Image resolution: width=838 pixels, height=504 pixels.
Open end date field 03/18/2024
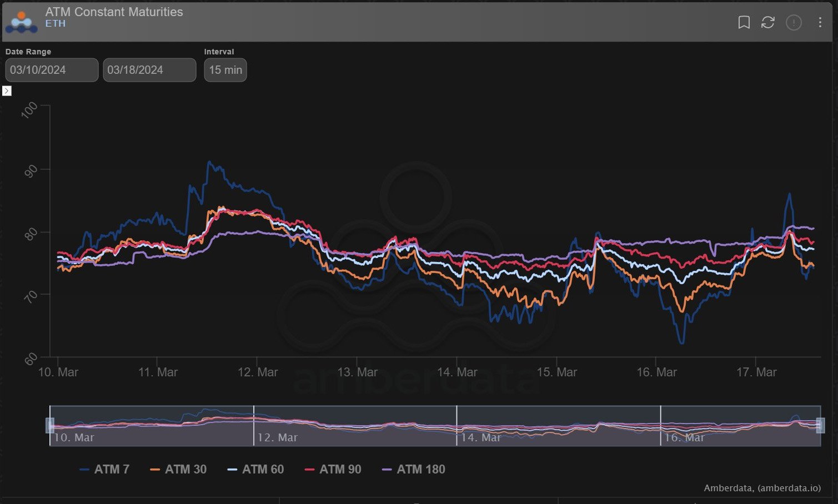(x=149, y=70)
